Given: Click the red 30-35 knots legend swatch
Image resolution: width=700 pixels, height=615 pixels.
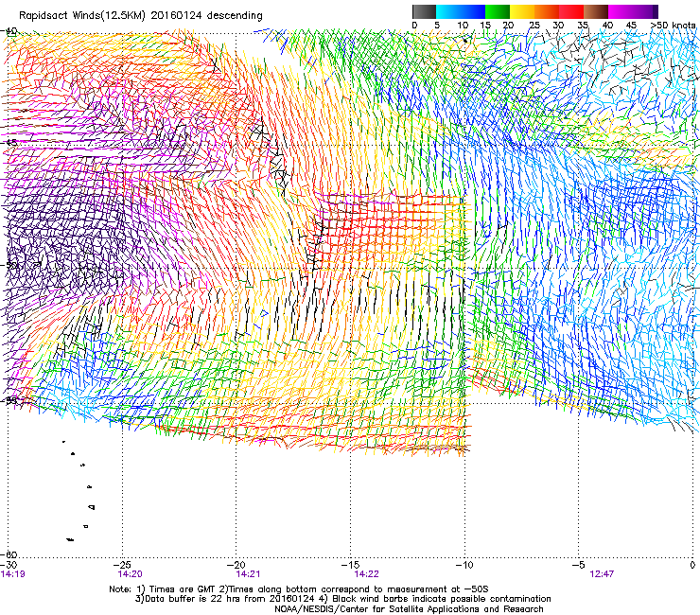Looking at the screenshot, I should (x=571, y=11).
